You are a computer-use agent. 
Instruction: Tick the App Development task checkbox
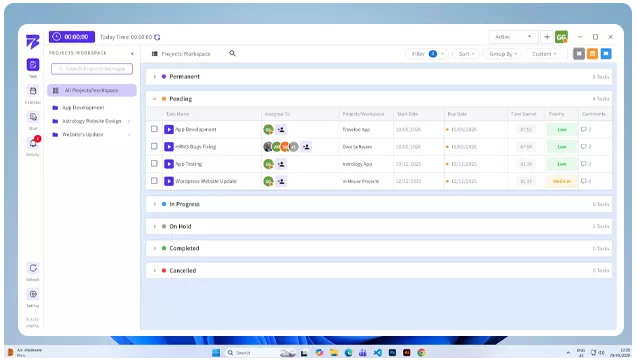[154, 129]
